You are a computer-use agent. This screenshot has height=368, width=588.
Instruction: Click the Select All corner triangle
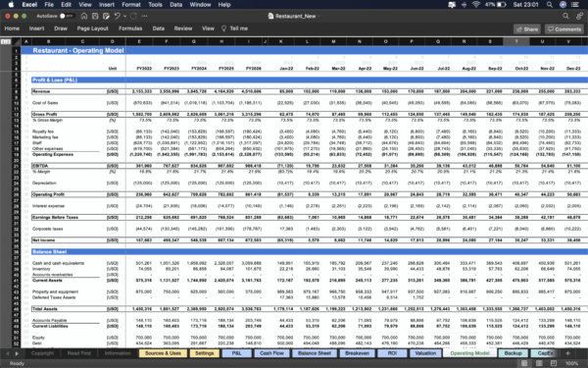(x=16, y=41)
